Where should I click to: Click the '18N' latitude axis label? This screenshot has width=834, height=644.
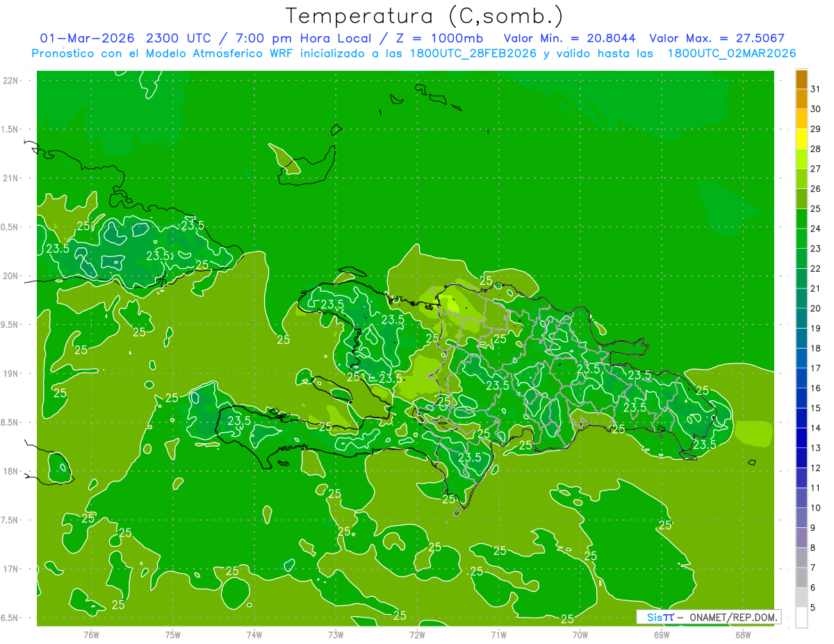pos(12,471)
